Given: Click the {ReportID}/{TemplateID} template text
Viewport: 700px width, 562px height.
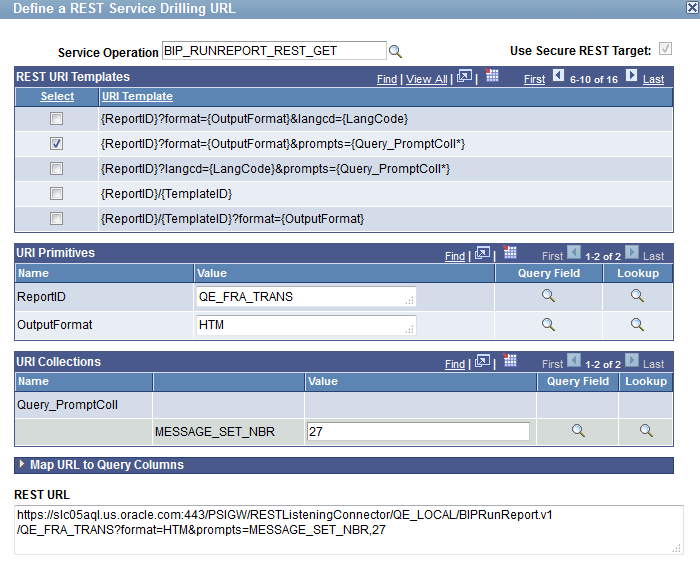Looking at the screenshot, I should pos(167,194).
